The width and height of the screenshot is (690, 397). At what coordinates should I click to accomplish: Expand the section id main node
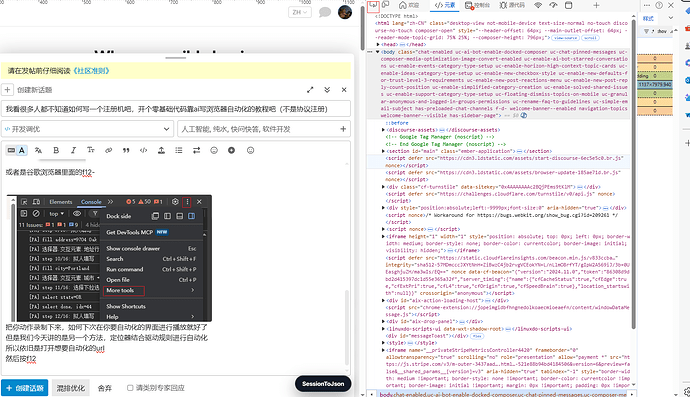(x=383, y=151)
